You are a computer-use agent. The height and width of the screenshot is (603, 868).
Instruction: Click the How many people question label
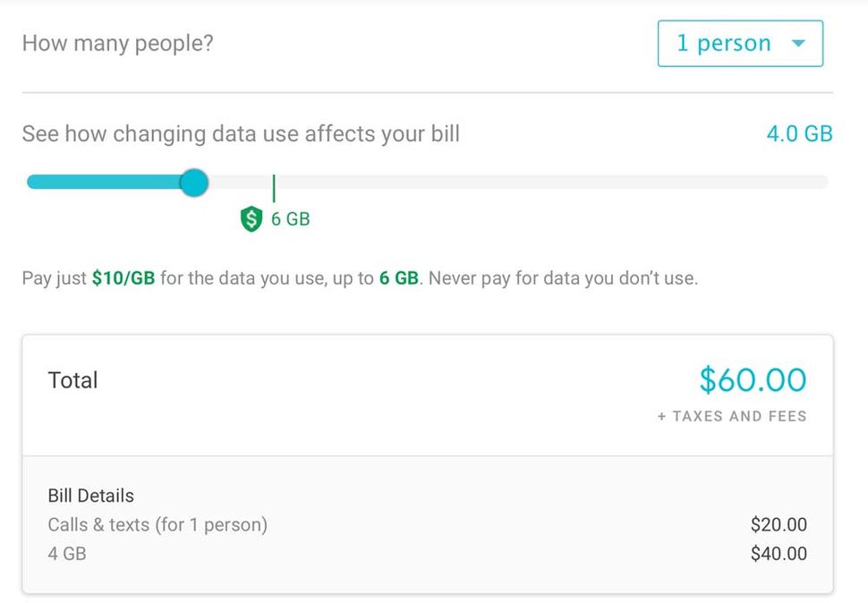(115, 43)
